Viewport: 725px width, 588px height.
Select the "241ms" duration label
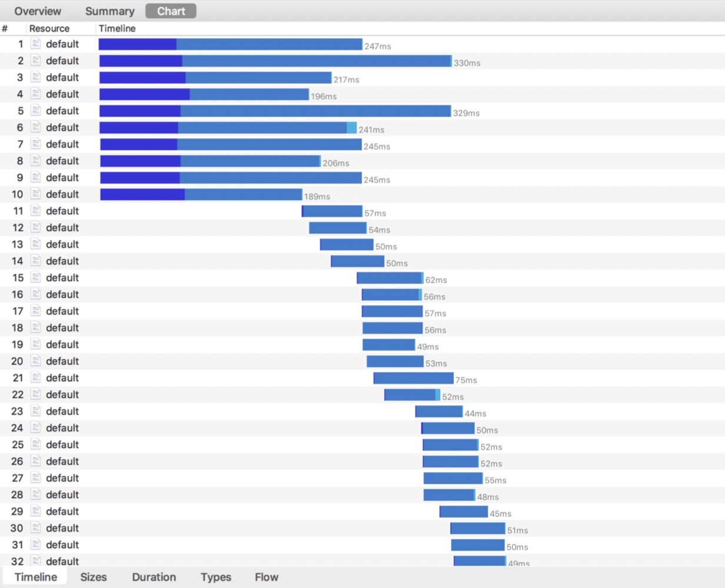tap(371, 129)
